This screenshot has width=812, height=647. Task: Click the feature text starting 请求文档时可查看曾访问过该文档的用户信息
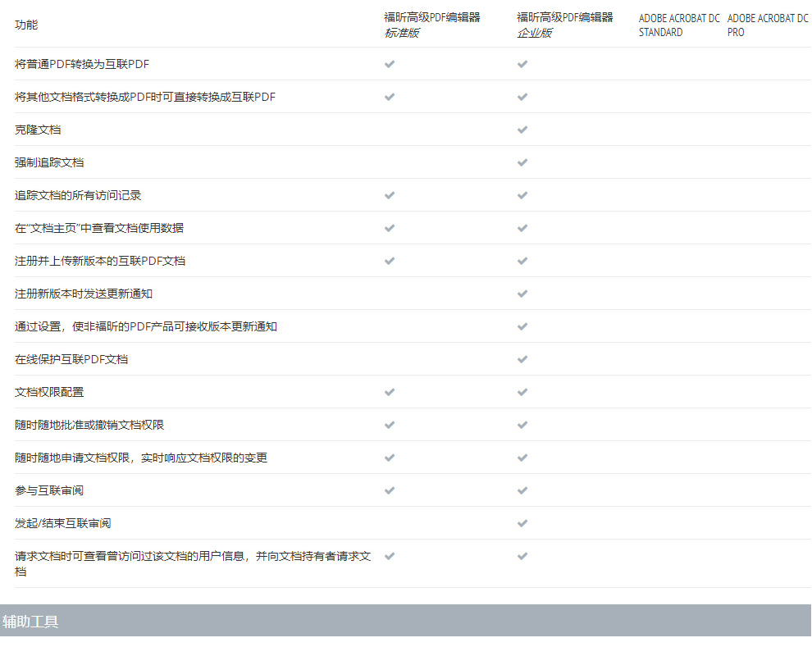(x=193, y=563)
